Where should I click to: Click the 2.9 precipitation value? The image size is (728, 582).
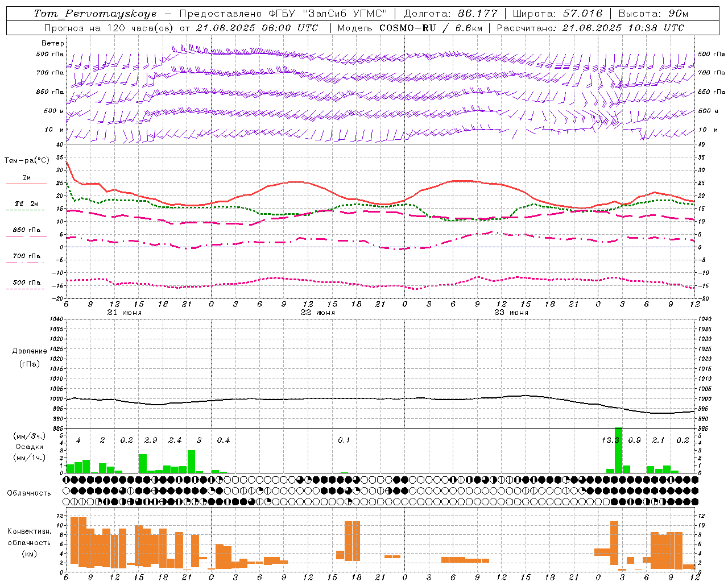[151, 440]
